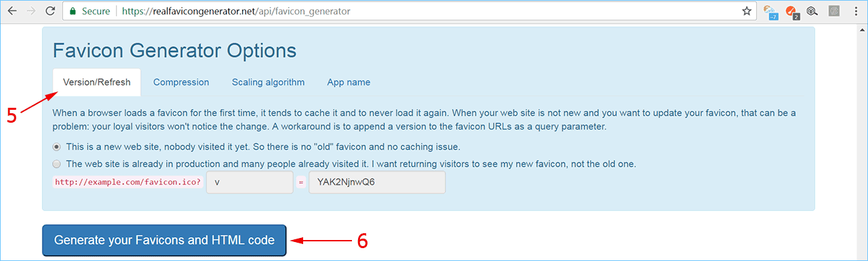Image resolution: width=868 pixels, height=261 pixels.
Task: Open the weather extension showing -7
Action: (x=770, y=12)
